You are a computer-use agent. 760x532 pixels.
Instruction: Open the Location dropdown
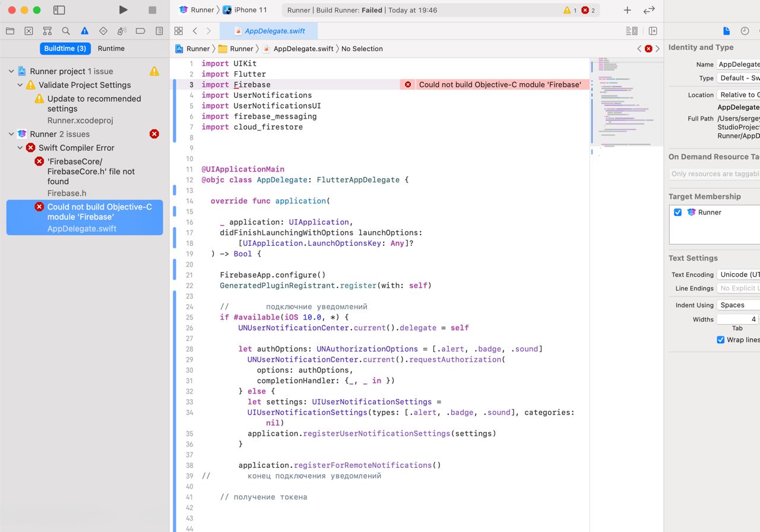click(738, 94)
